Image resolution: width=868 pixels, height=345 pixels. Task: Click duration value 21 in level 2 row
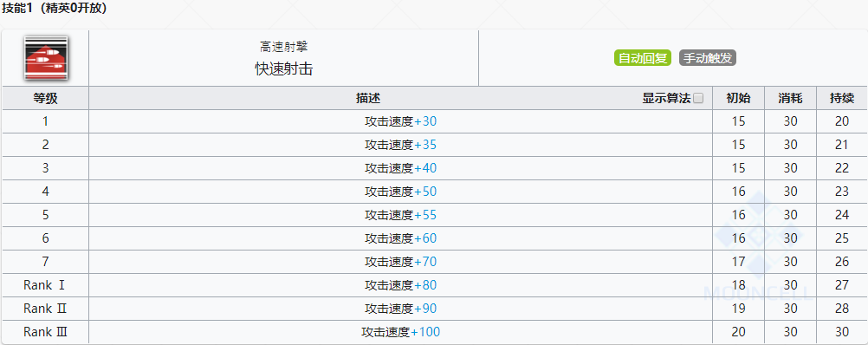click(x=842, y=145)
